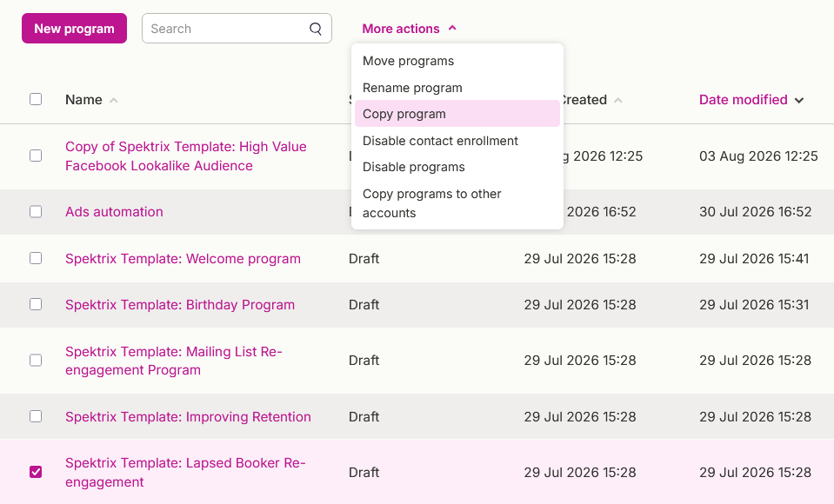Viewport: 834px width, 504px height.
Task: Uncheck Lapsed Booker Re-engagement checkbox
Action: 36,472
